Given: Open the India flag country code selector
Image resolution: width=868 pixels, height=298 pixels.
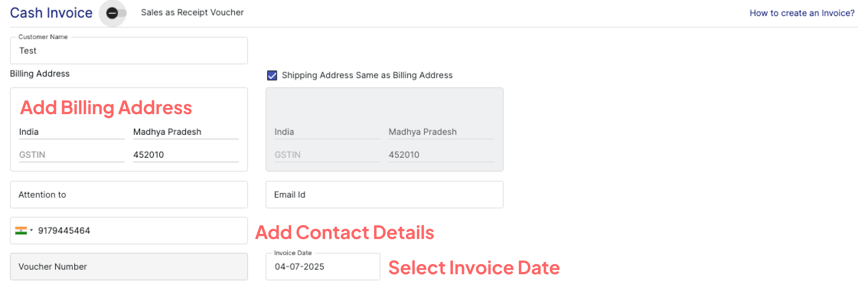Looking at the screenshot, I should point(21,231).
